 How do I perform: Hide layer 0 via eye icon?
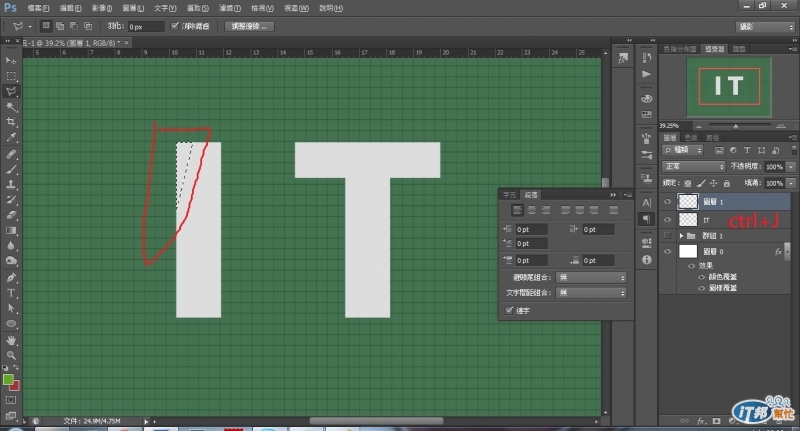[x=667, y=251]
